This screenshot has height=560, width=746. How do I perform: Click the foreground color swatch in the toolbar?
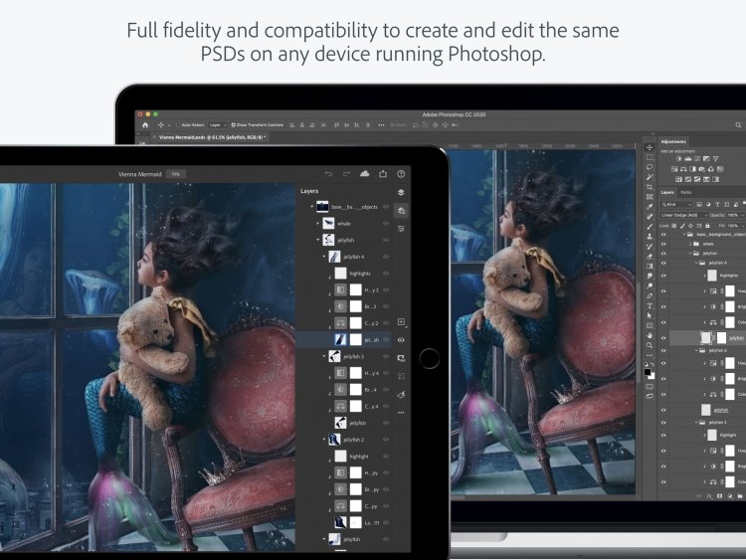click(x=648, y=372)
